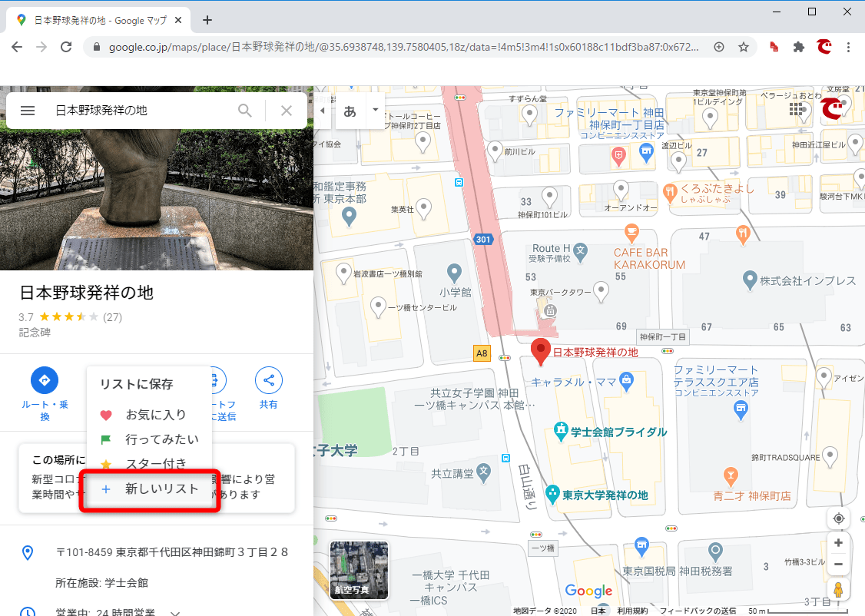This screenshot has width=865, height=616.
Task: Select お気に入り list entry
Action: coord(149,415)
